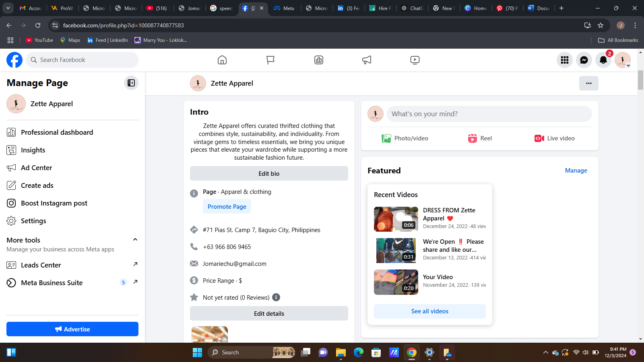The width and height of the screenshot is (644, 362).
Task: Open the Facebook menu grid icon
Action: [x=565, y=60]
